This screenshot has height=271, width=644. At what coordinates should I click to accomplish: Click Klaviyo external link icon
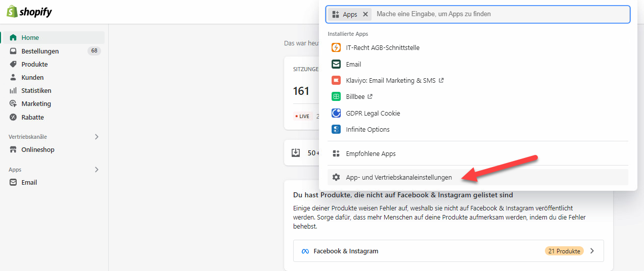[441, 80]
